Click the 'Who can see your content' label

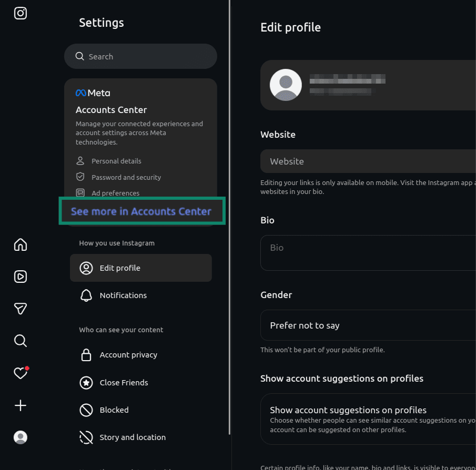pos(121,330)
